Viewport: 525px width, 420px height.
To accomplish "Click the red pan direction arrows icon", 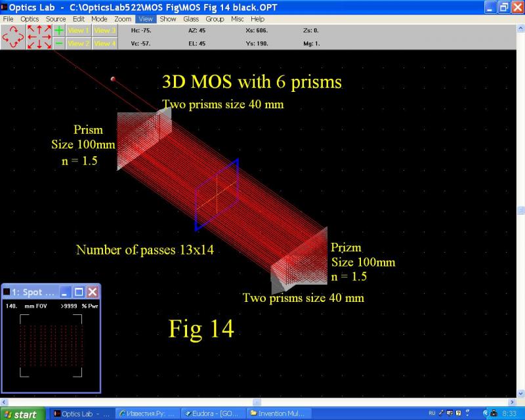I will 39,37.
